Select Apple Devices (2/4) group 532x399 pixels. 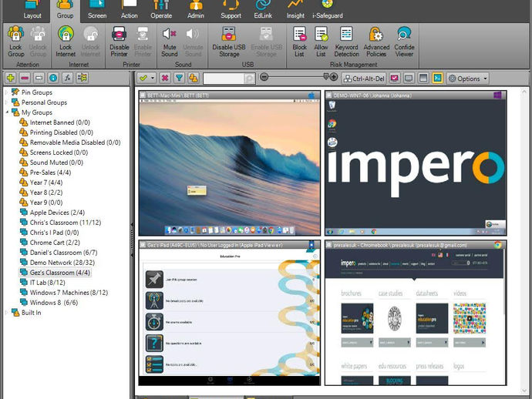57,213
